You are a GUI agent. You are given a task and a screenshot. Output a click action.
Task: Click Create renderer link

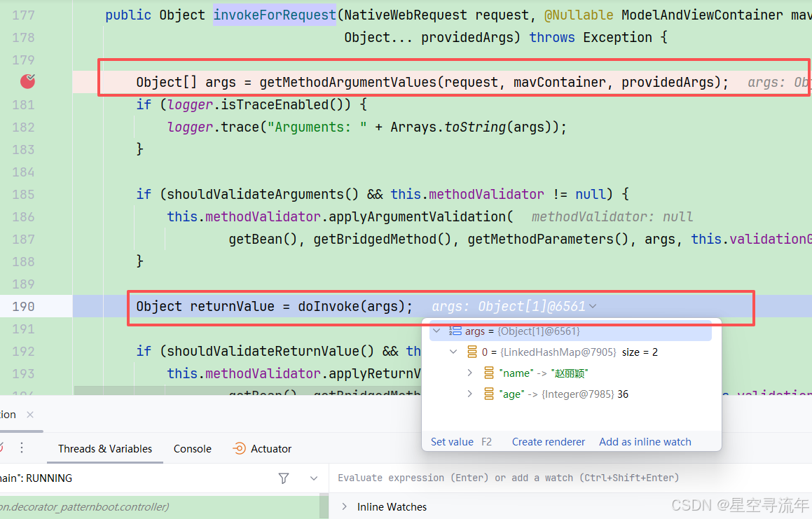click(549, 442)
